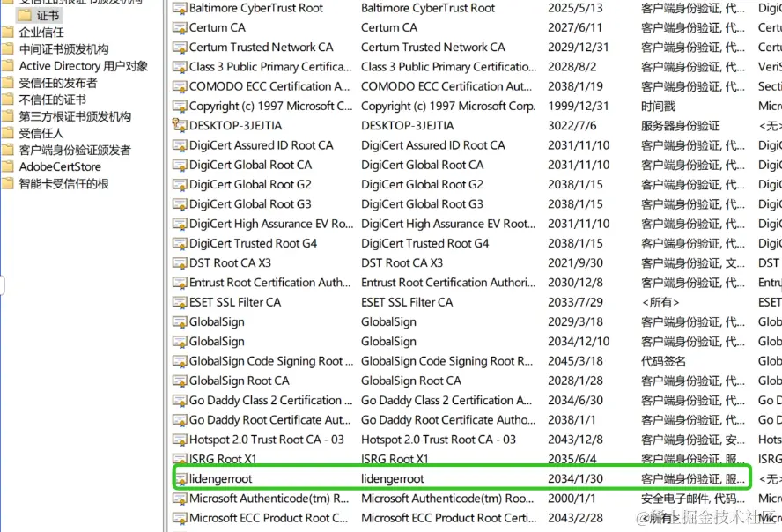
Task: Click the DigiCert Trusted Root G4 certificate icon
Action: point(180,244)
